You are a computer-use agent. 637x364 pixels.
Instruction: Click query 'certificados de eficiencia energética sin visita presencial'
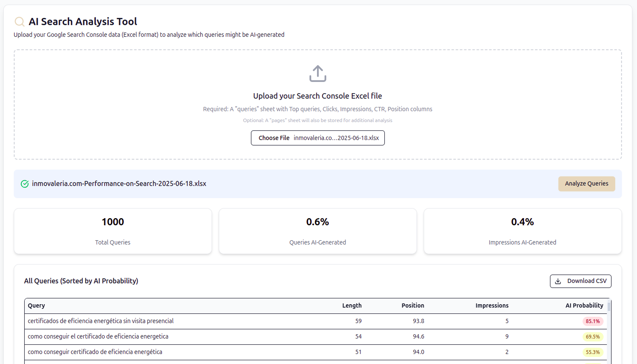(x=101, y=321)
